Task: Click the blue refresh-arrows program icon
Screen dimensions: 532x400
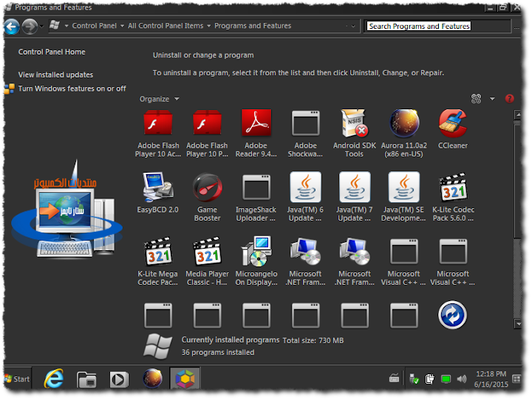Action: 453,315
